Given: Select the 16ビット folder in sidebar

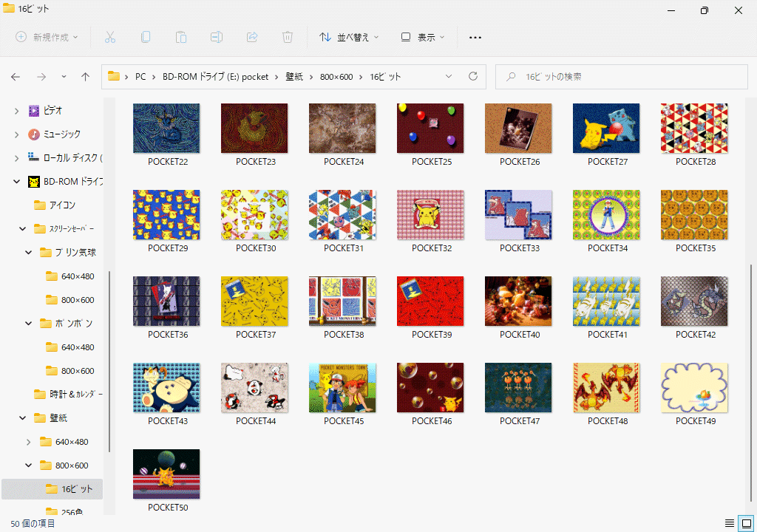Looking at the screenshot, I should [52, 489].
